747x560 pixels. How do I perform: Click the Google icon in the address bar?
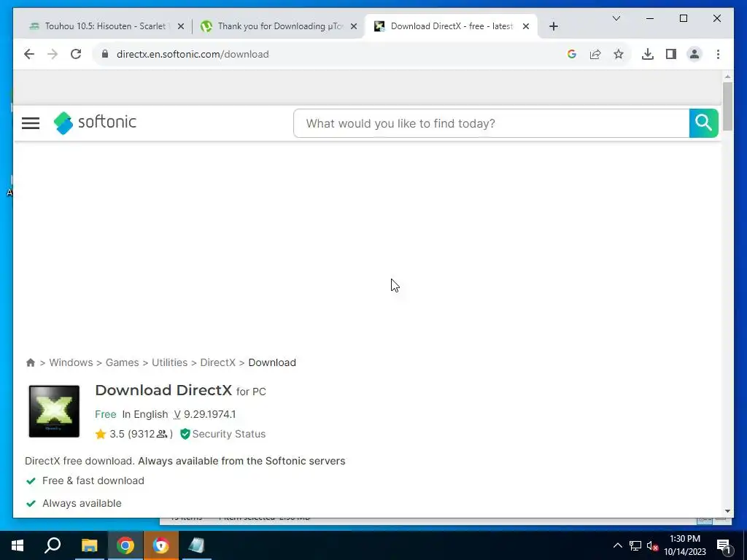tap(572, 54)
